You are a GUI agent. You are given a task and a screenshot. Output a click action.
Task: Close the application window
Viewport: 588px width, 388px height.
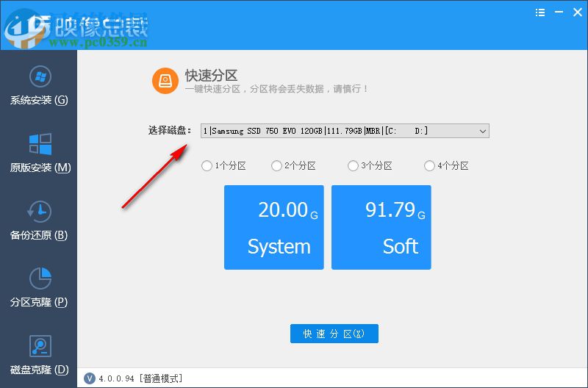point(578,12)
